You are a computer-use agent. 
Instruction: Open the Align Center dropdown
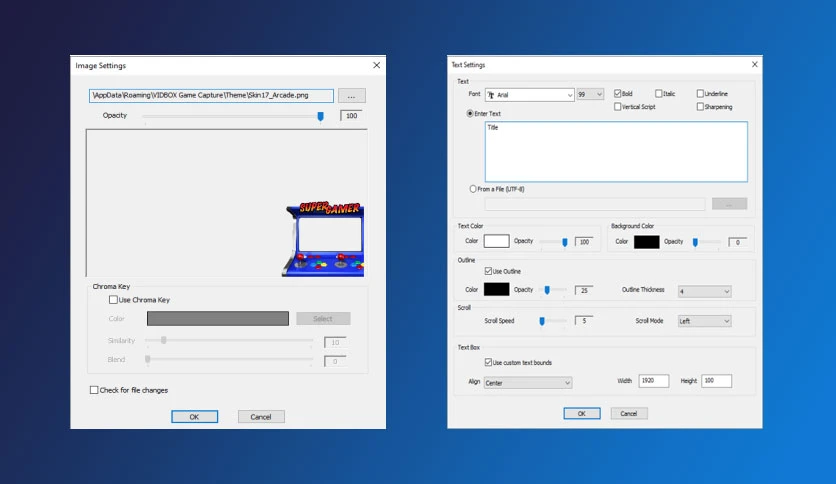pos(528,383)
